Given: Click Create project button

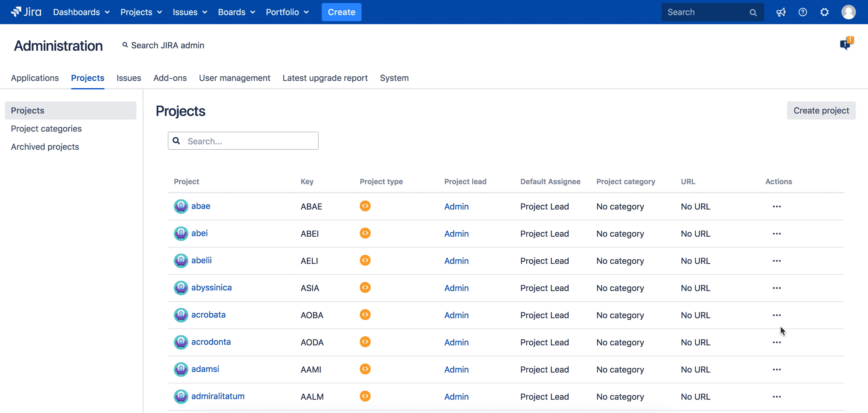Looking at the screenshot, I should tap(822, 110).
